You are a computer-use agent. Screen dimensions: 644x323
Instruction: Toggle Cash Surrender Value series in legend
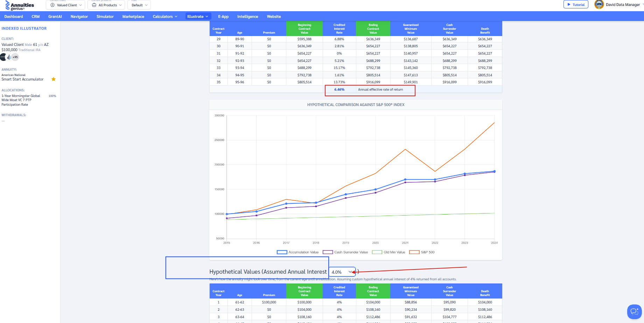tap(345, 252)
